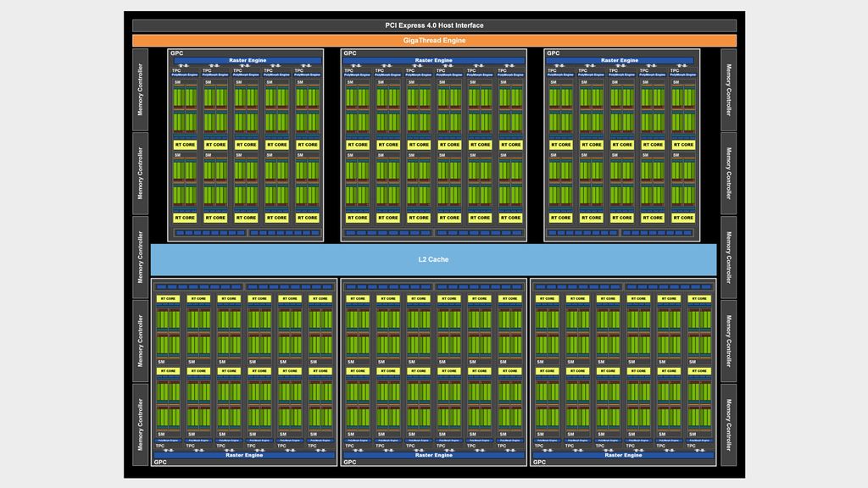Click the first upper-row RT CORE in top-left GPC

(x=185, y=145)
